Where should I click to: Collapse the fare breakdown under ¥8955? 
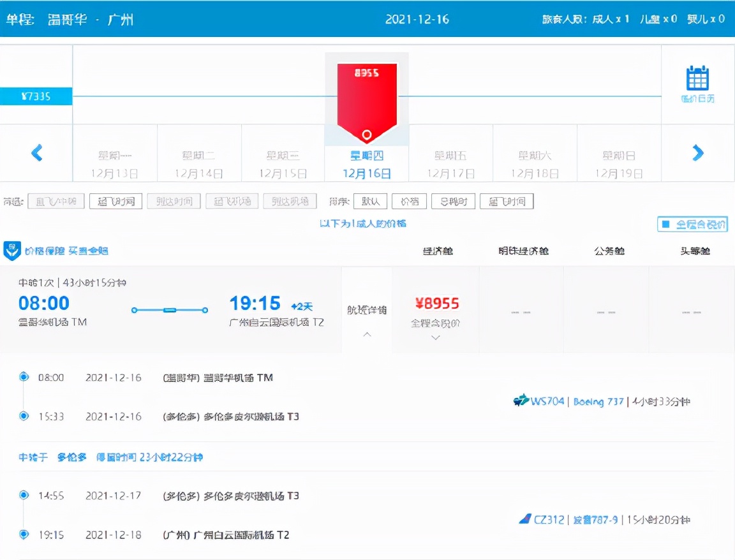[x=436, y=339]
